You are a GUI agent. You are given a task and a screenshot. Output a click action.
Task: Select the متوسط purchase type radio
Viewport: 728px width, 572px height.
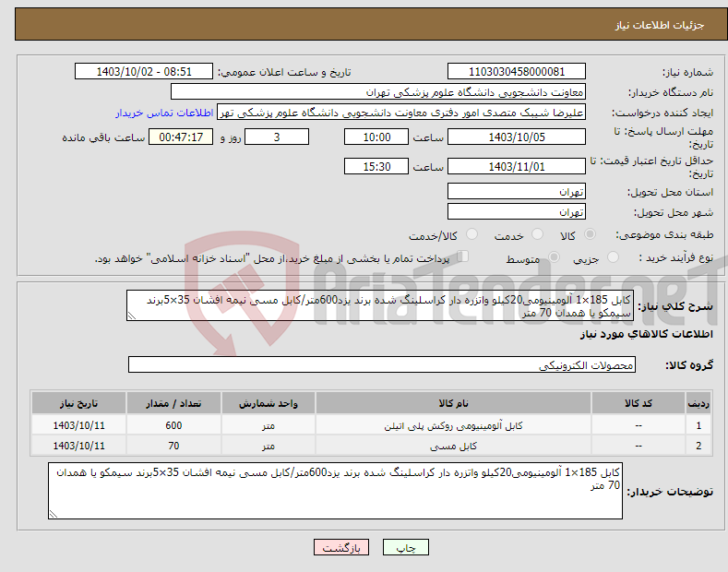[x=554, y=256]
